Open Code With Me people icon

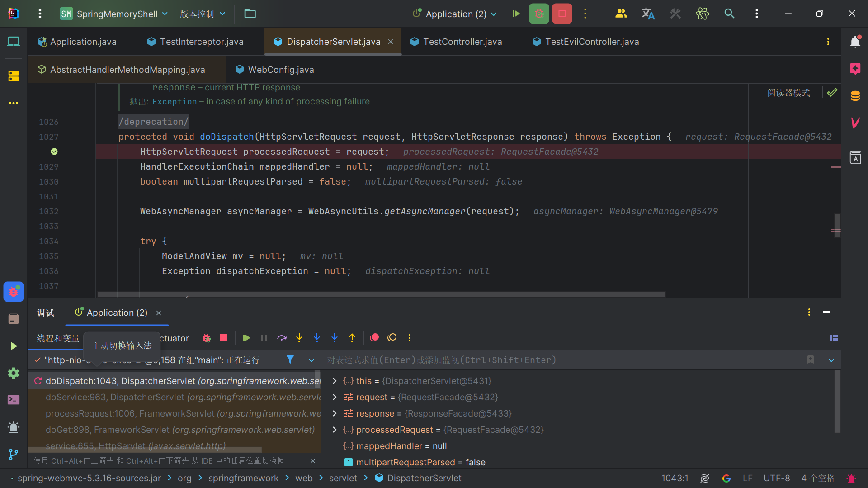621,14
